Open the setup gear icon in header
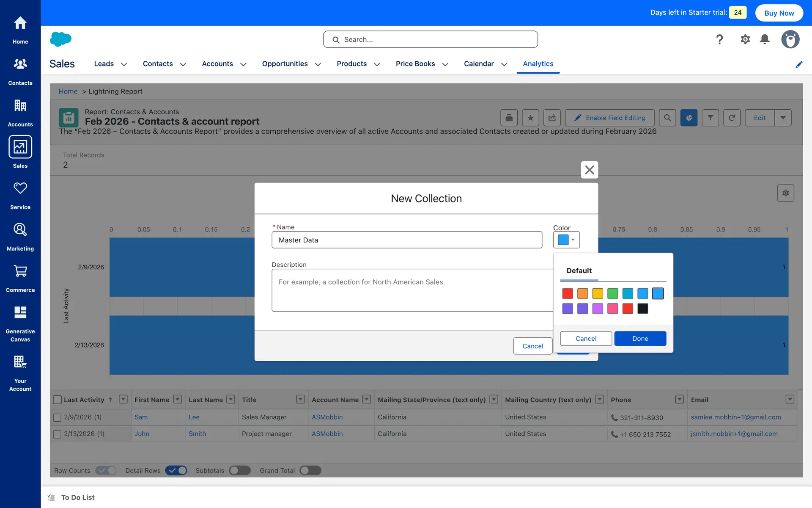812x508 pixels. coord(745,39)
